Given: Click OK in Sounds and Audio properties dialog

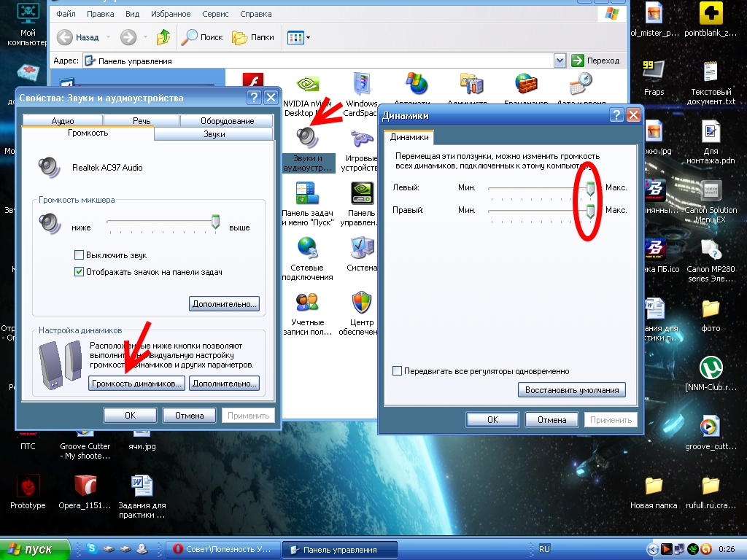Looking at the screenshot, I should coord(130,415).
